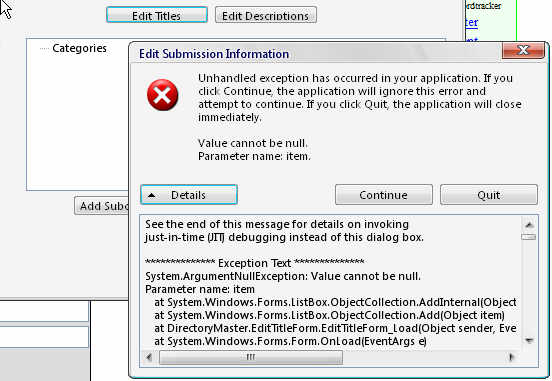Click the partially hidden Add Subcategory button

coord(102,206)
